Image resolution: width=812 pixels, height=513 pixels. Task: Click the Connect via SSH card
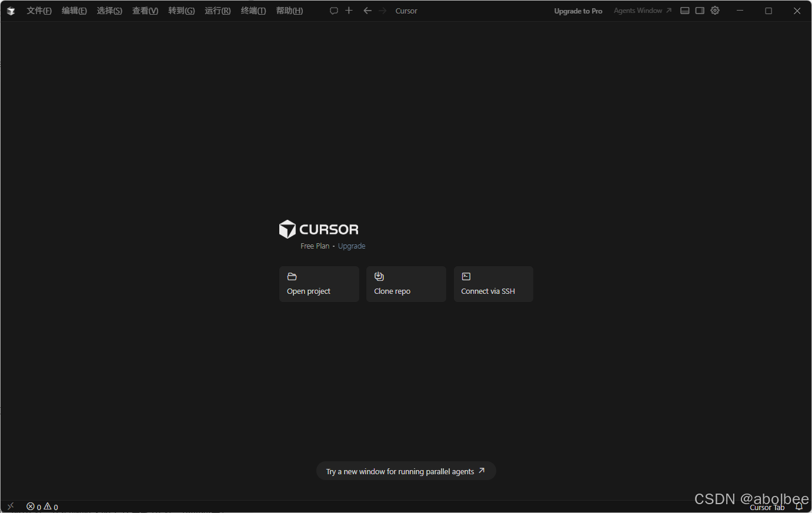coord(493,284)
